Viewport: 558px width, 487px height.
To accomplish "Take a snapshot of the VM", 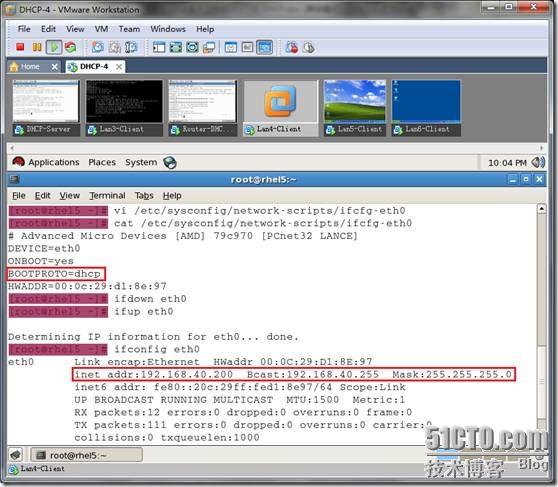I will point(98,47).
